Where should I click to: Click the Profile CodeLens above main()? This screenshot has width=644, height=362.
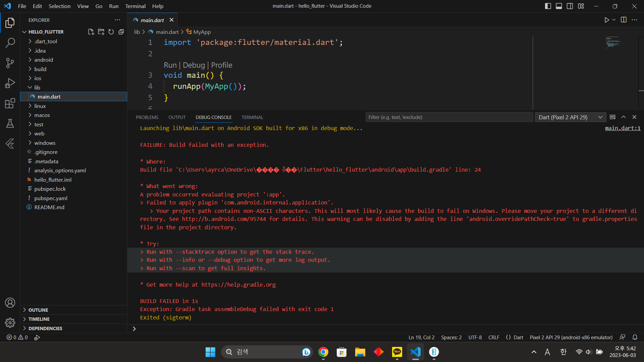tap(222, 65)
